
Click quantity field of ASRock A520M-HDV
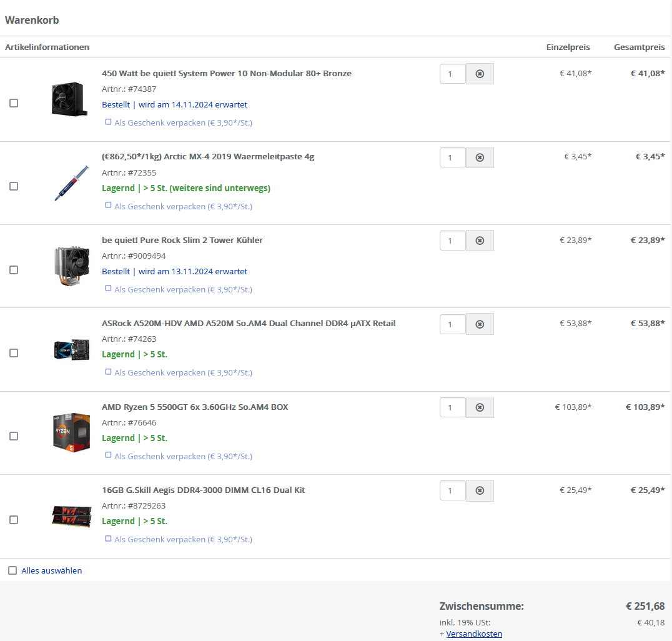453,324
